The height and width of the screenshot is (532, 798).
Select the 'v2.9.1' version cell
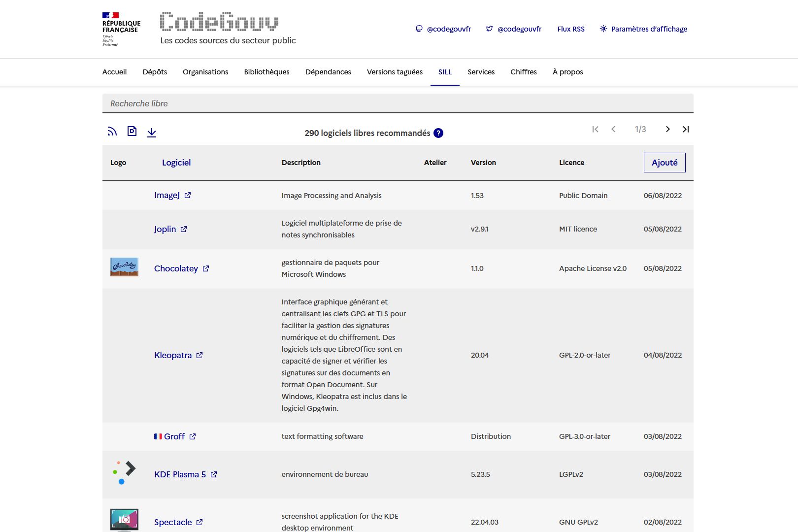(x=480, y=229)
